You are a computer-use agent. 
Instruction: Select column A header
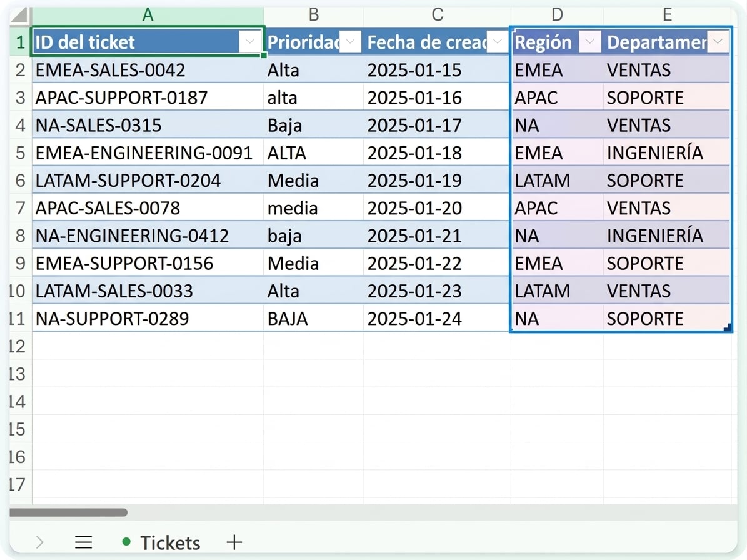(148, 15)
